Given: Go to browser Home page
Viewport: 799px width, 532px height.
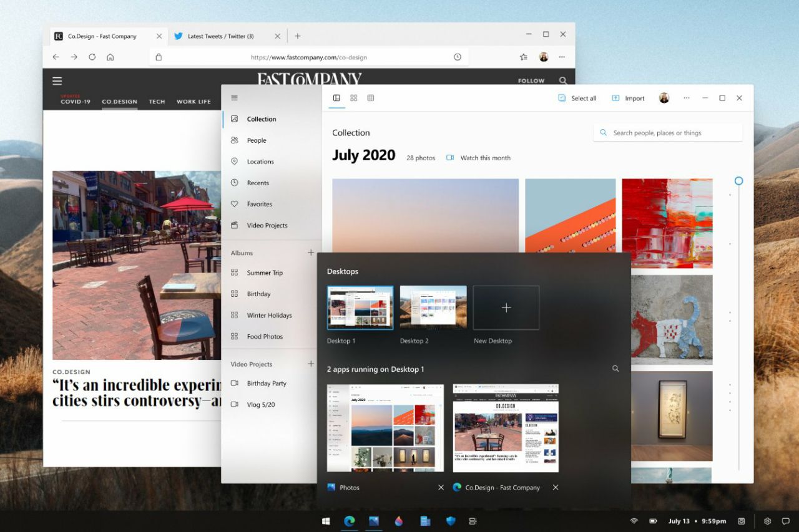Looking at the screenshot, I should [x=110, y=57].
